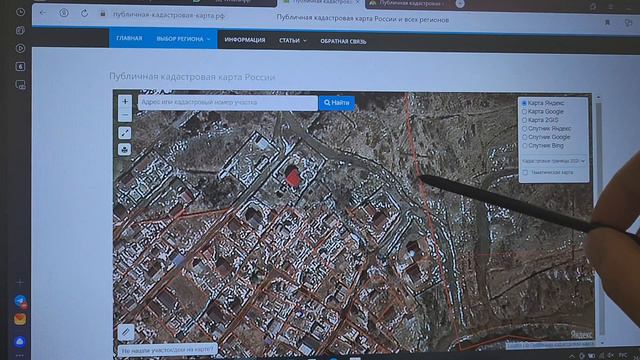
Task: Select the Карта Яндекс radio option
Action: [524, 103]
